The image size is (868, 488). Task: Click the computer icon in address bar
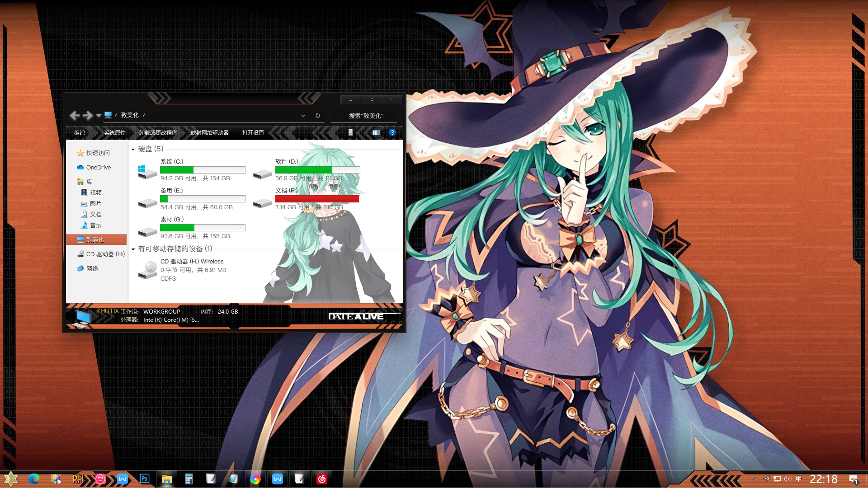pos(108,115)
